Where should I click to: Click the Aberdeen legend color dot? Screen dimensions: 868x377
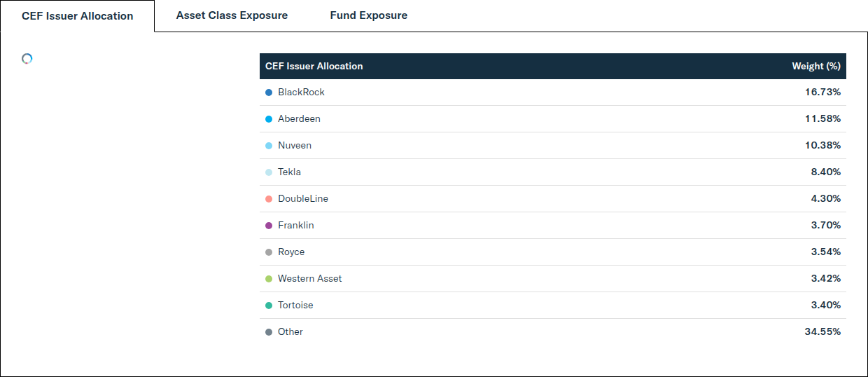click(269, 119)
